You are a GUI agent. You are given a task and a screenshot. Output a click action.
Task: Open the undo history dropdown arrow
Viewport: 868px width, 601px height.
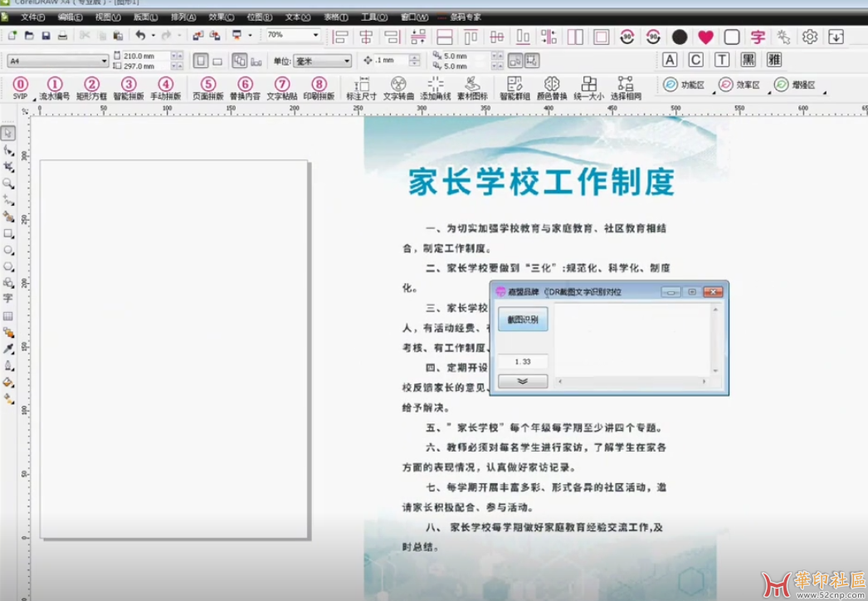coord(154,36)
